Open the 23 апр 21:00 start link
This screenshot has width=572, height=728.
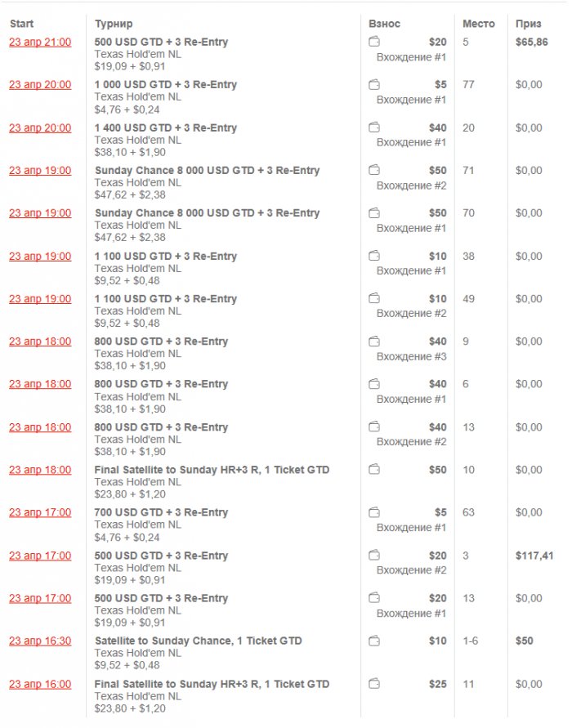pyautogui.click(x=40, y=42)
